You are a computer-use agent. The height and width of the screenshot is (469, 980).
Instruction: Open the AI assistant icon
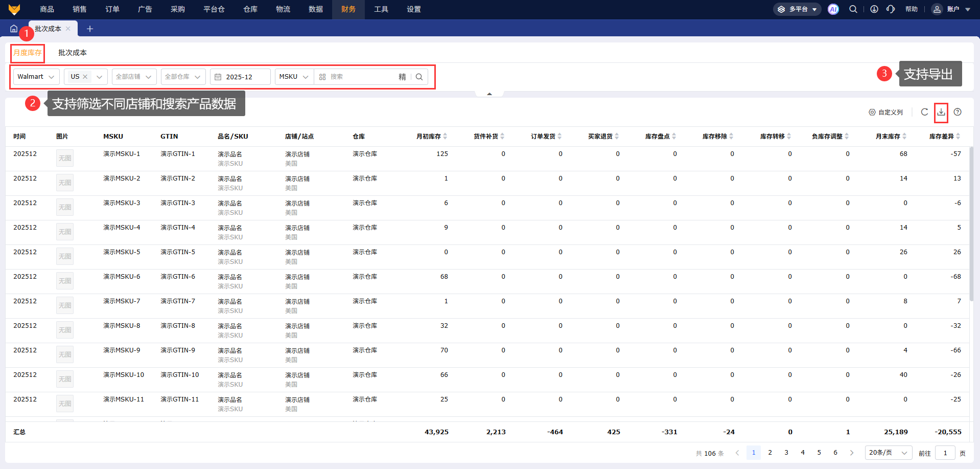tap(833, 9)
